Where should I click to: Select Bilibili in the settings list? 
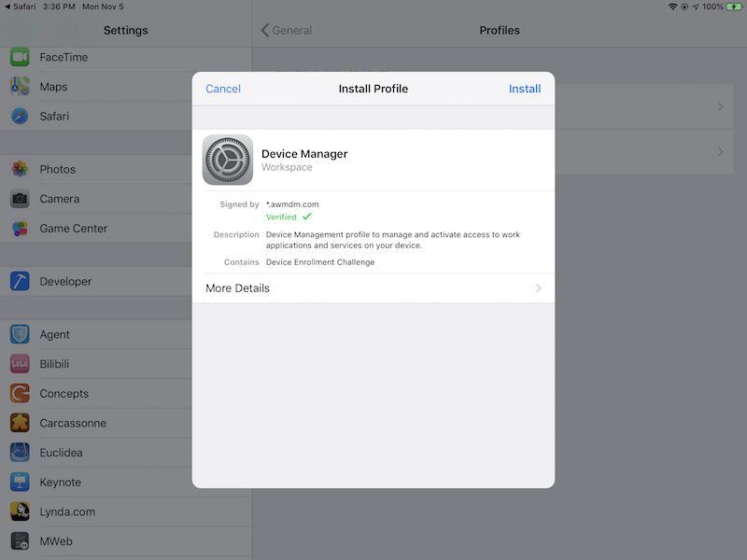(54, 364)
